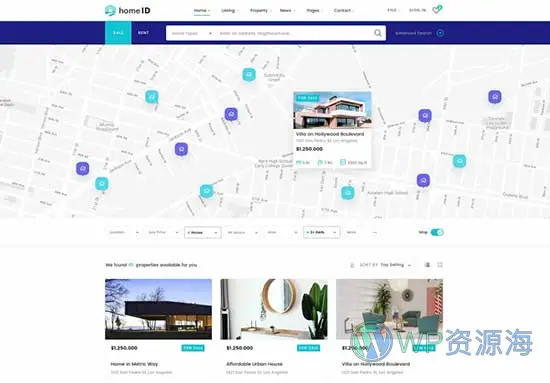
Task: Select the topmost teal map marker
Action: pyautogui.click(x=249, y=75)
